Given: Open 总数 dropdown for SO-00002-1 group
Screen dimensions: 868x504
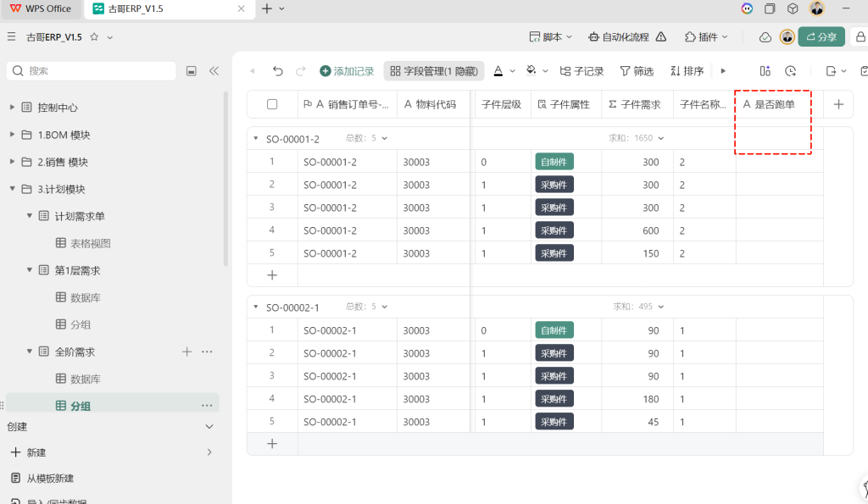Looking at the screenshot, I should (366, 307).
